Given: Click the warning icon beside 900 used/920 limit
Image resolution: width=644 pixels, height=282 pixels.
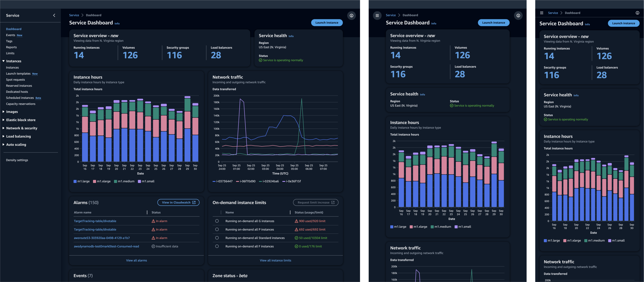Looking at the screenshot, I should (296, 221).
